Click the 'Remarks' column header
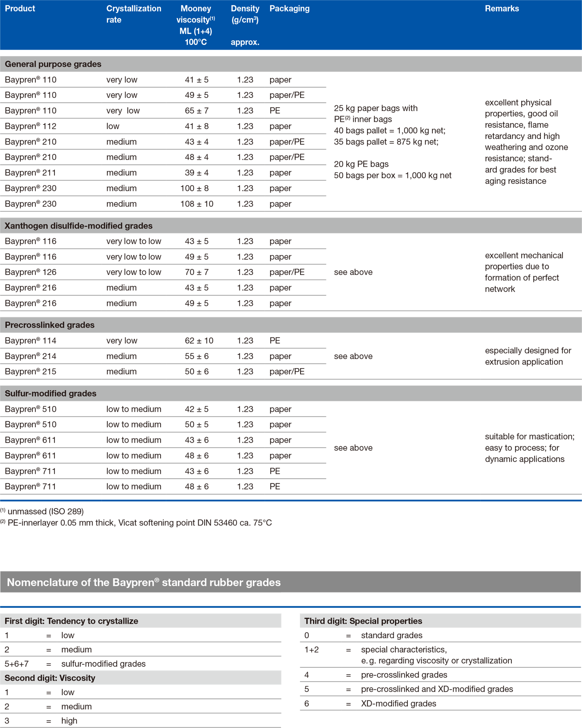Screen dimensions: 582x728 tap(502, 9)
